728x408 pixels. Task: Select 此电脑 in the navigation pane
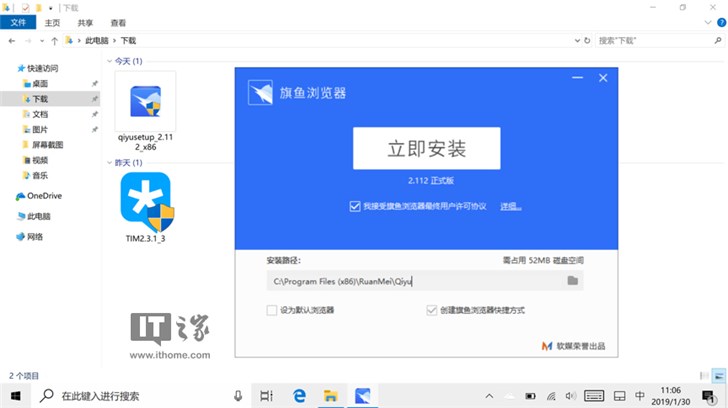click(x=33, y=216)
